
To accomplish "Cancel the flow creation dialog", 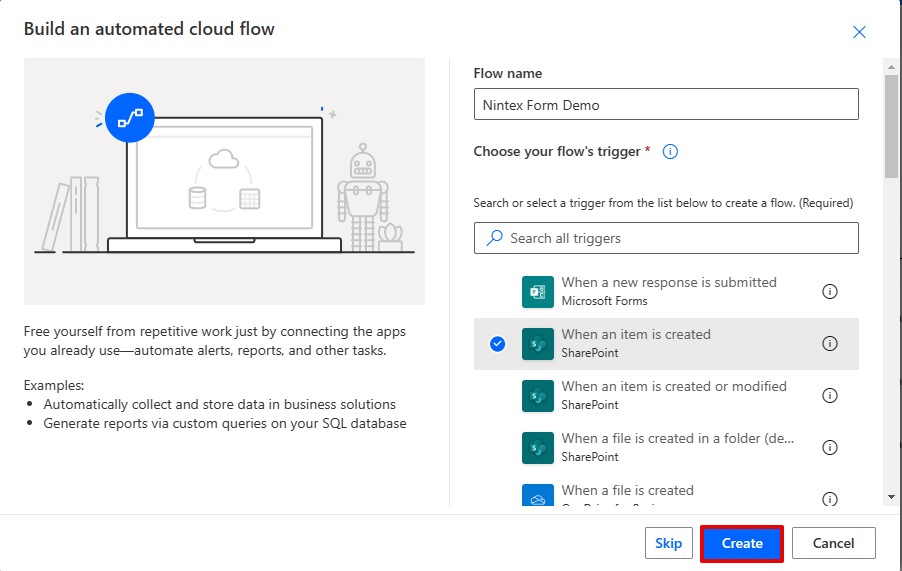I will (833, 543).
